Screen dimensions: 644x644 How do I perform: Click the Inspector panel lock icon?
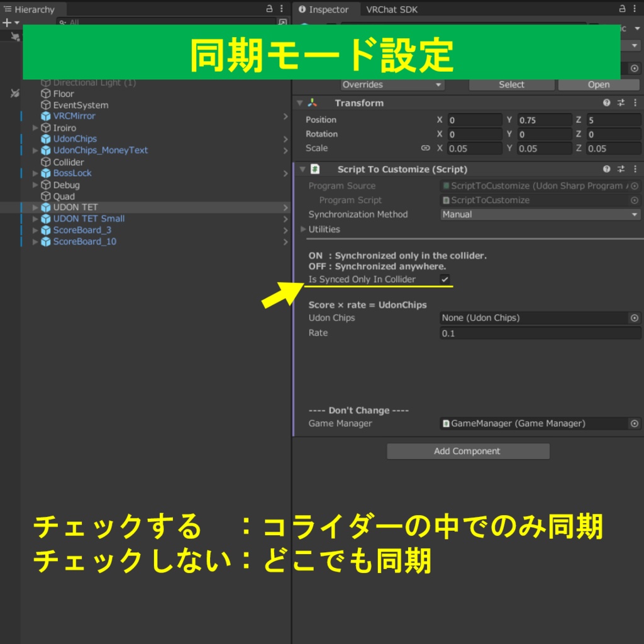click(x=622, y=9)
